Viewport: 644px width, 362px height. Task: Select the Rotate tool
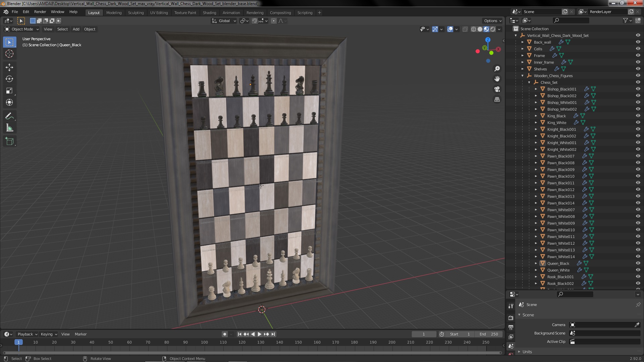[x=9, y=79]
